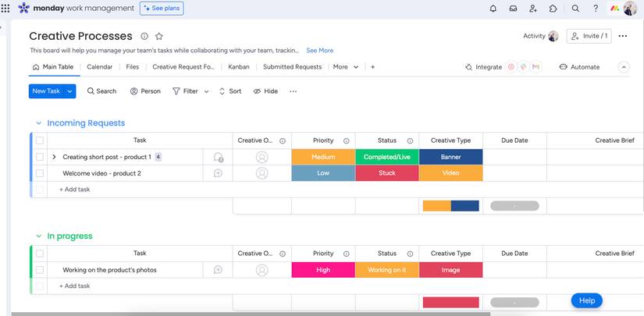Switch to Calendar view
This screenshot has width=644, height=316.
click(99, 67)
